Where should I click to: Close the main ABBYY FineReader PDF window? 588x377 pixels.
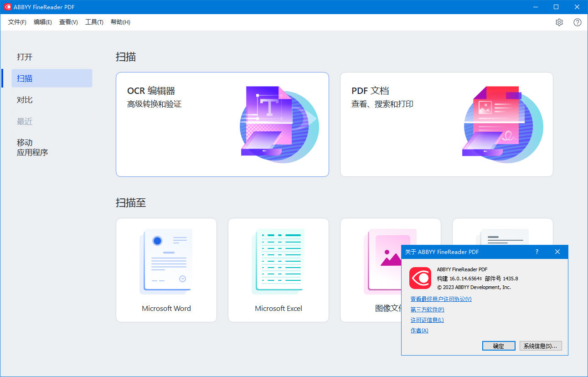577,7
